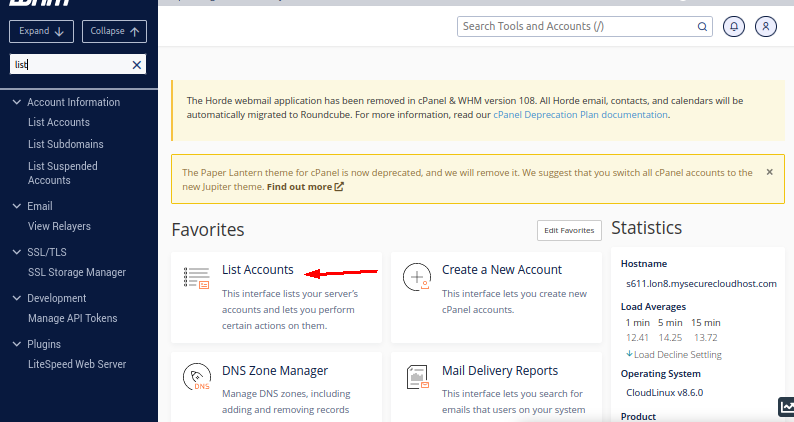This screenshot has height=422, width=794.
Task: Open List Subdomains in sidebar
Action: 65,144
